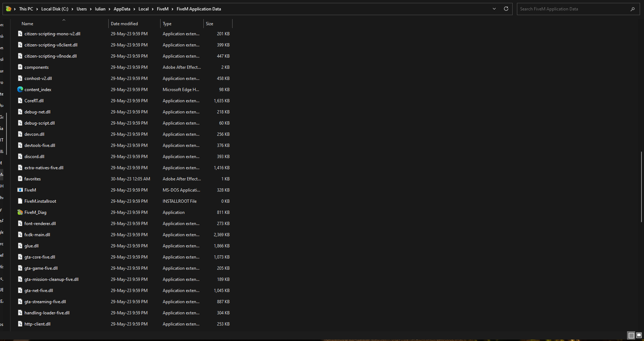Navigate to AppData breadcrumb
This screenshot has height=341, width=644.
point(122,9)
